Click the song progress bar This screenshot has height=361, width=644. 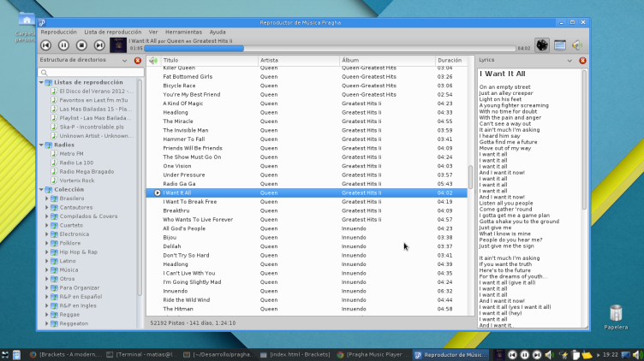[x=330, y=49]
